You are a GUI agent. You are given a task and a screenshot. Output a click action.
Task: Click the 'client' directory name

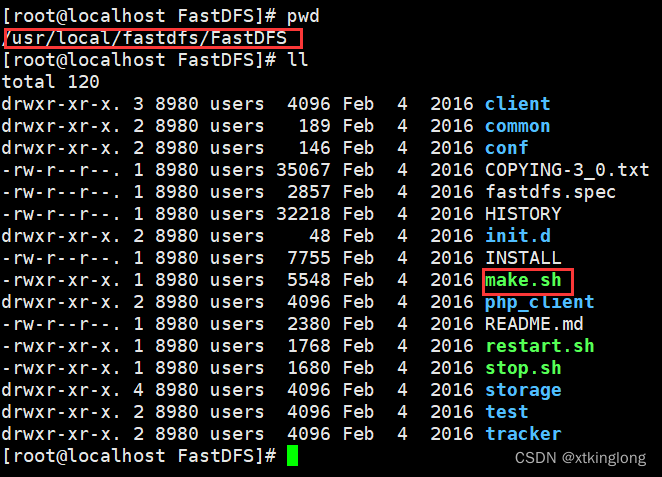(x=518, y=104)
